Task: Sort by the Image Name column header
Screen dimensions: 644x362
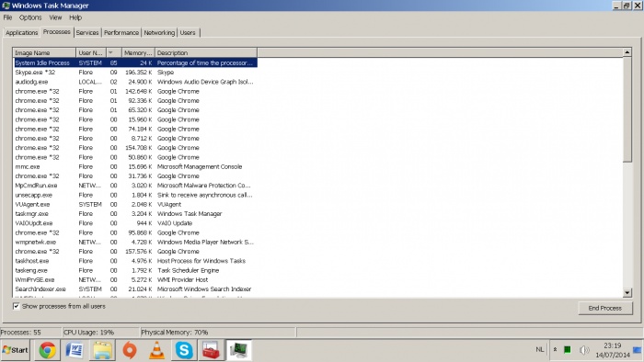Action: 44,53
